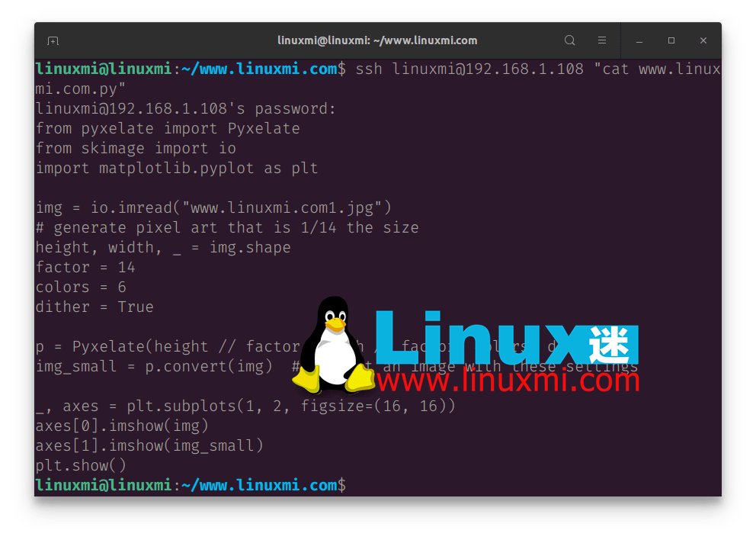Screen dimensions: 756x543
Task: Click 'mi.com.py"' wrapped command text
Action: (81, 88)
